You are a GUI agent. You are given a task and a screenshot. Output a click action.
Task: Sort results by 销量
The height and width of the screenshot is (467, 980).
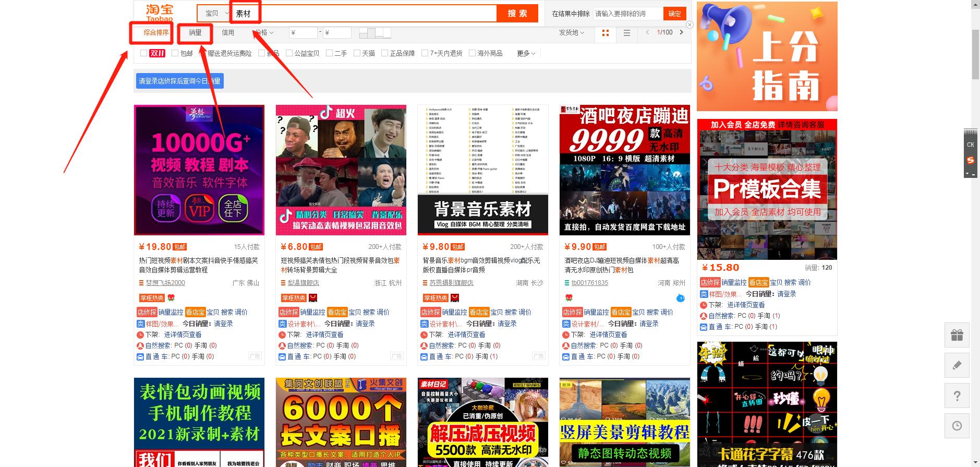(x=195, y=32)
